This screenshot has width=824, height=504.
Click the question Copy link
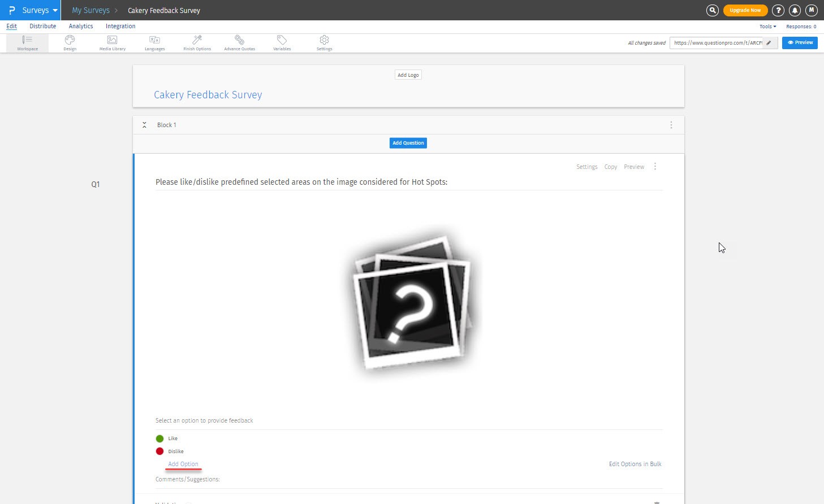click(611, 167)
